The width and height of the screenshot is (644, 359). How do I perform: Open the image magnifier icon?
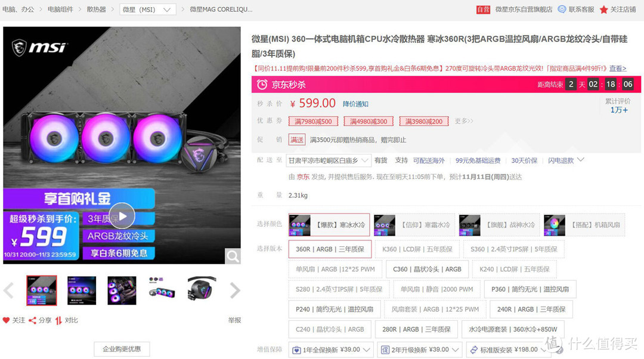tap(233, 256)
